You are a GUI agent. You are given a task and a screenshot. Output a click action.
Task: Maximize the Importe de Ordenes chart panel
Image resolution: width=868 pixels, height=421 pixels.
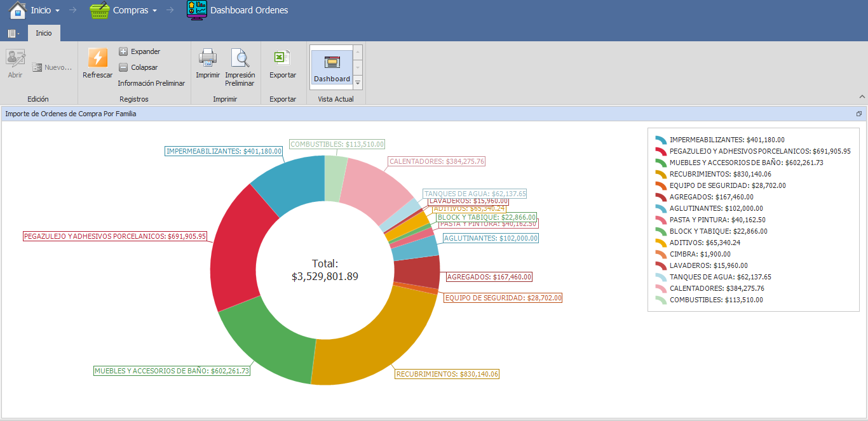[859, 114]
